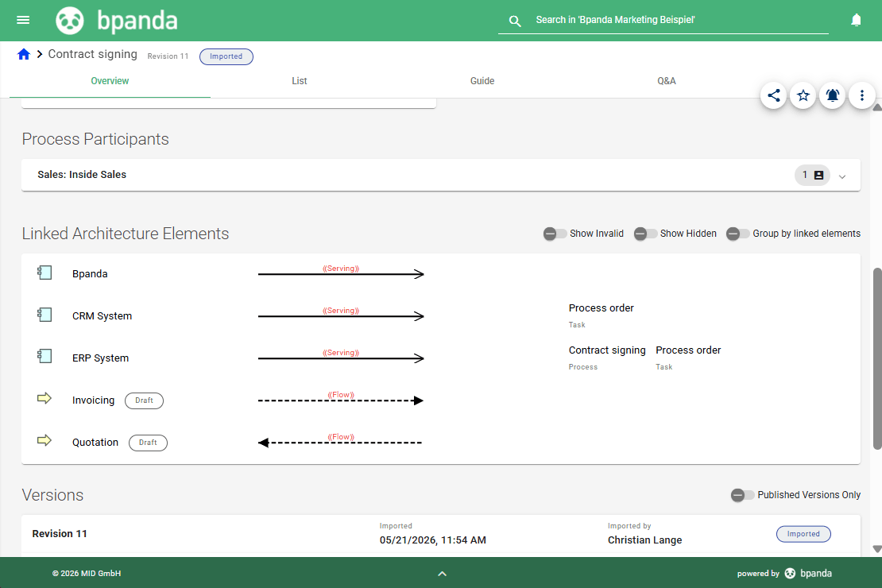
Task: Click © 2026 MID GmbH footer text
Action: point(87,574)
